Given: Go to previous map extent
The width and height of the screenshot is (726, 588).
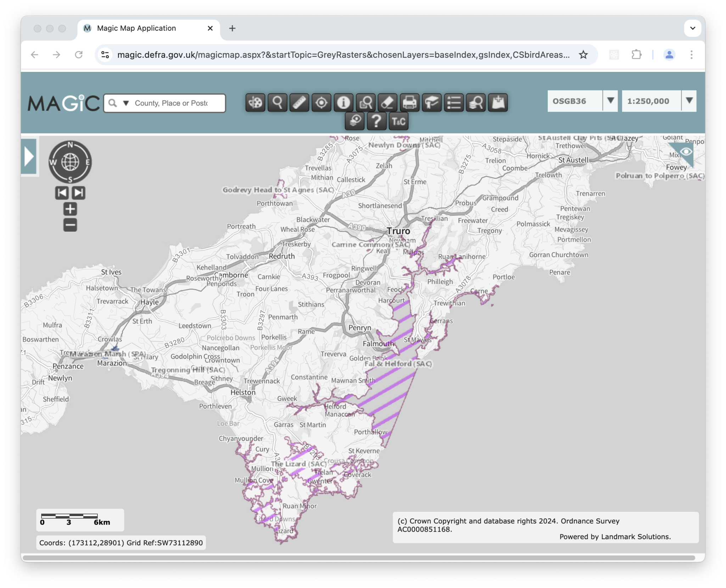Looking at the screenshot, I should click(x=62, y=193).
